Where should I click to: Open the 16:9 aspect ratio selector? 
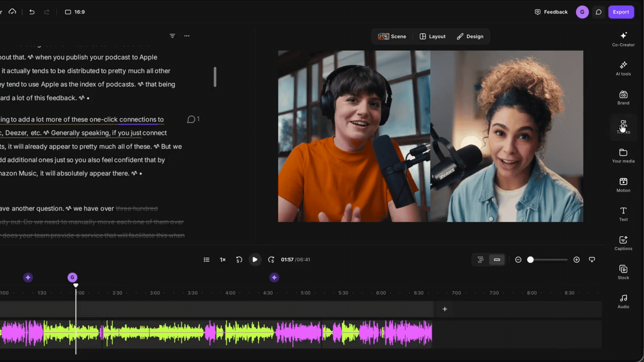[x=75, y=12]
